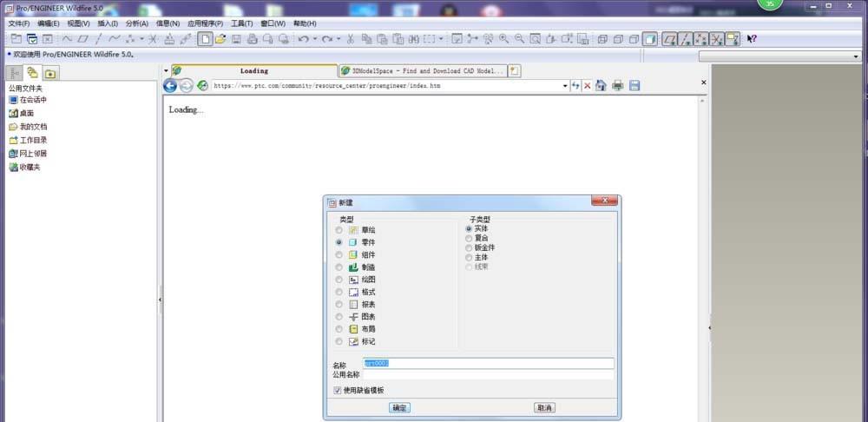The image size is (868, 422).
Task: Toggle datum points display icon
Action: 700,39
